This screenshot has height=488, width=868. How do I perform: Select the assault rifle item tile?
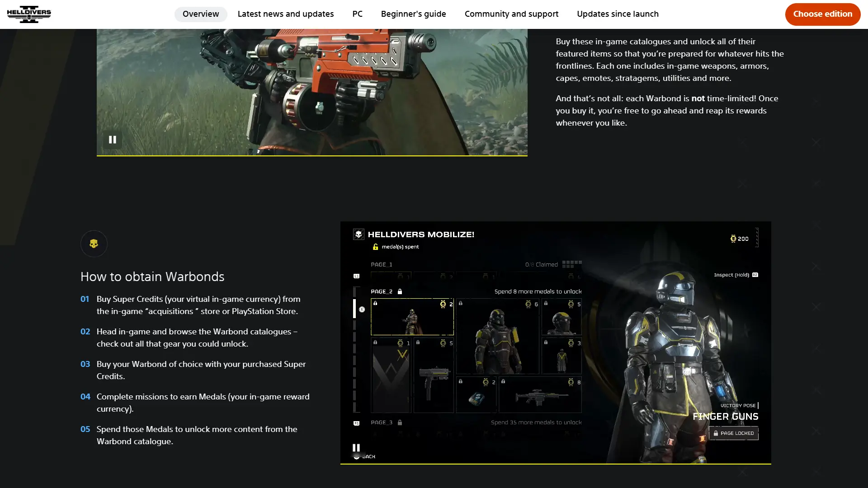540,395
